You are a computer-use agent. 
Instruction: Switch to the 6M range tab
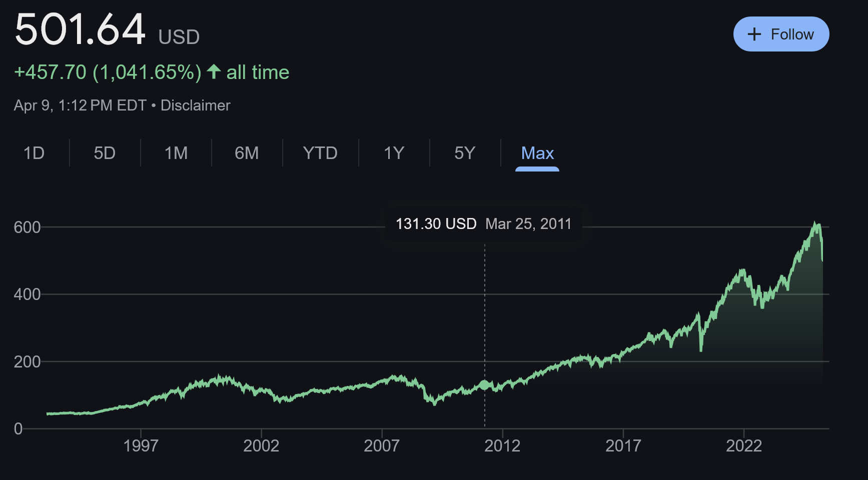coord(247,153)
